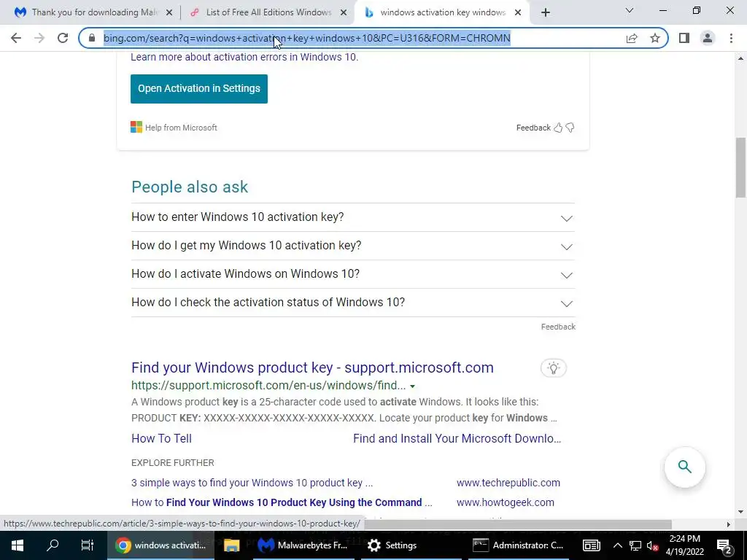Open the support.microsoft.com URL dropdown arrow
The width and height of the screenshot is (747, 560).
[x=413, y=386]
